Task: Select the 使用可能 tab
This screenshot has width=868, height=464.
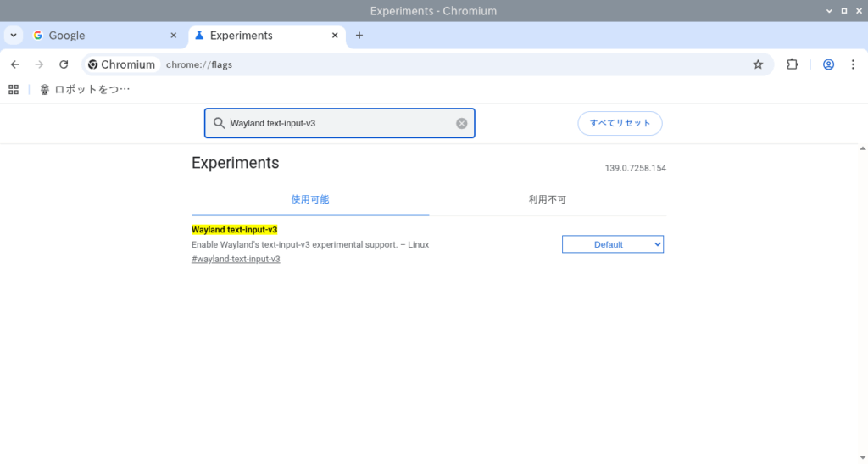Action: point(310,199)
